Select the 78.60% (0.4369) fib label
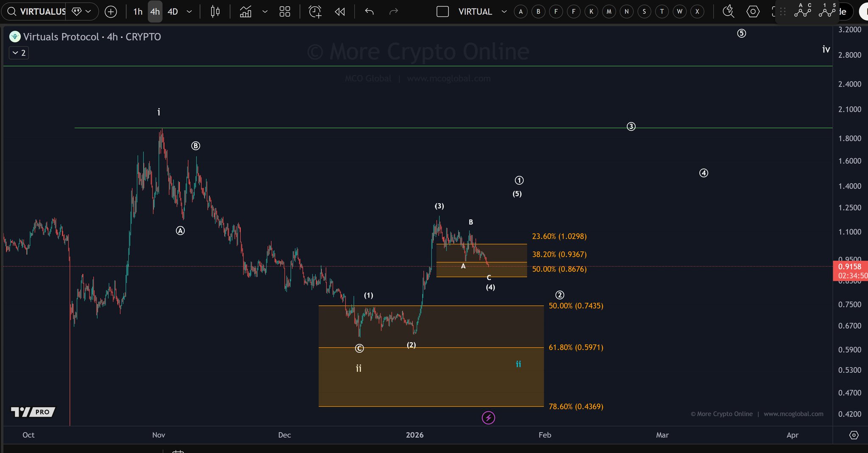The image size is (868, 453). 576,406
